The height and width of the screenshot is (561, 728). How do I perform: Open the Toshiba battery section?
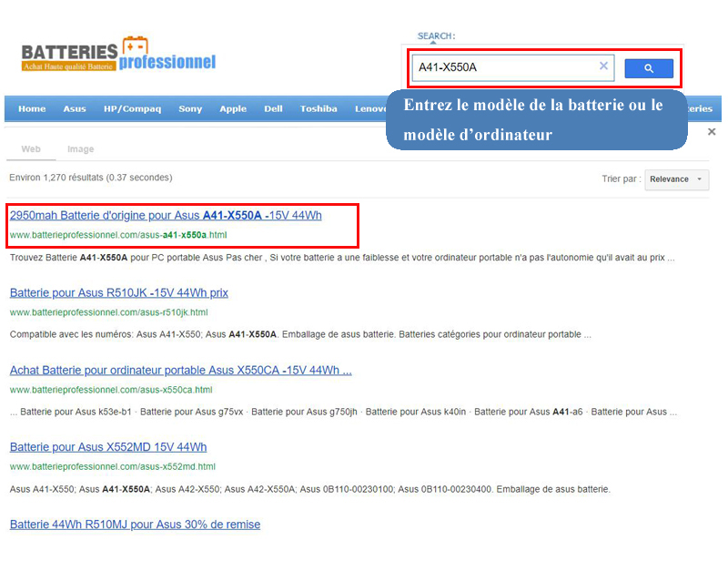[318, 107]
